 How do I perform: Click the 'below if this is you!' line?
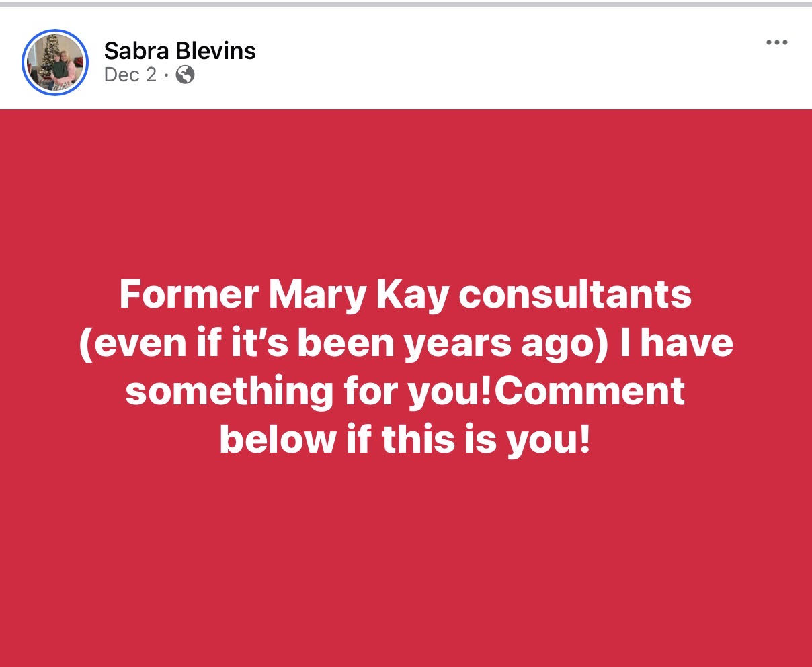405,439
